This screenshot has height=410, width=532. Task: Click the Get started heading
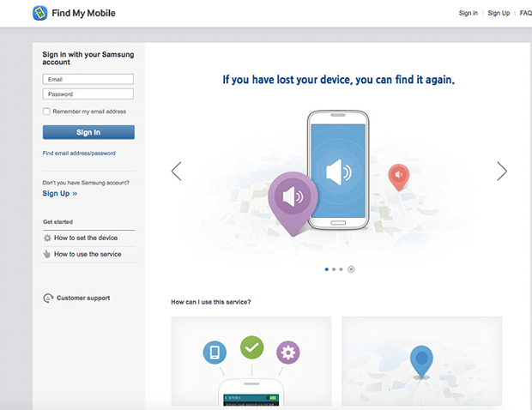(57, 222)
